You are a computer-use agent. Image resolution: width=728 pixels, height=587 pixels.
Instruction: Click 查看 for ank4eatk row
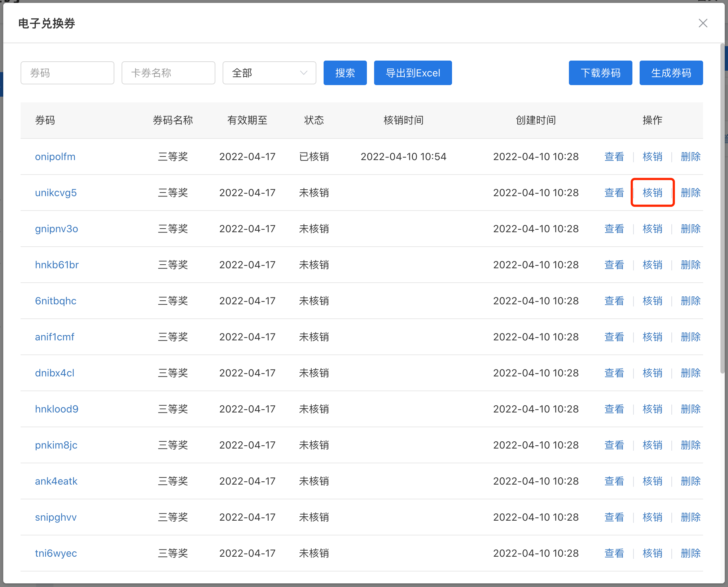(x=614, y=481)
